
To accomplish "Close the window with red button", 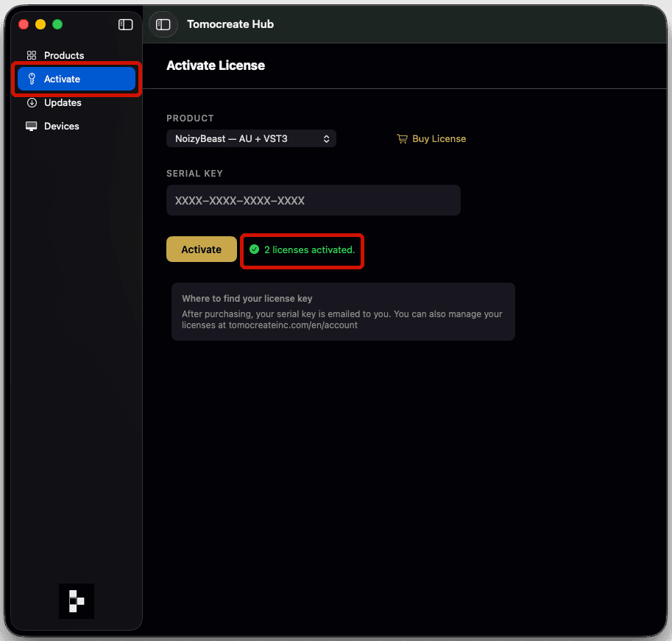I will (x=24, y=24).
